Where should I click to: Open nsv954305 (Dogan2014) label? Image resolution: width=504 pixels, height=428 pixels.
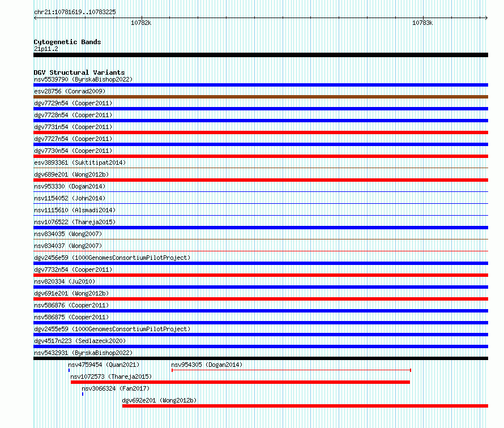click(x=207, y=365)
